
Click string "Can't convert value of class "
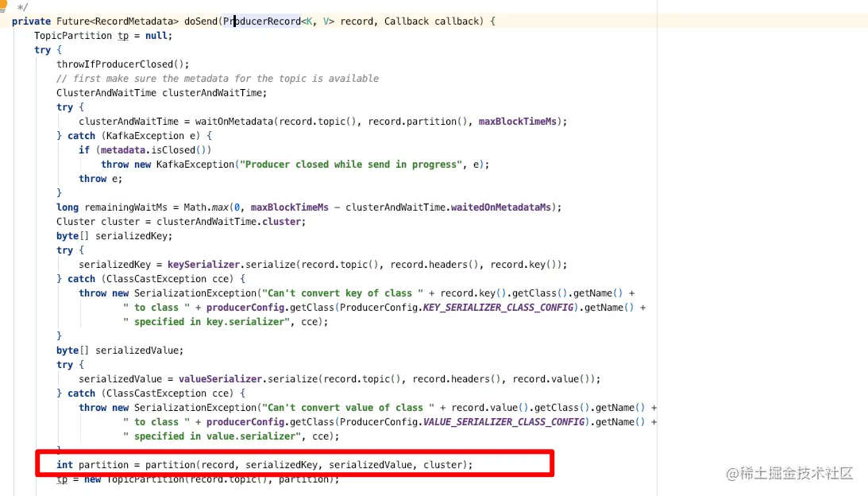(x=348, y=408)
